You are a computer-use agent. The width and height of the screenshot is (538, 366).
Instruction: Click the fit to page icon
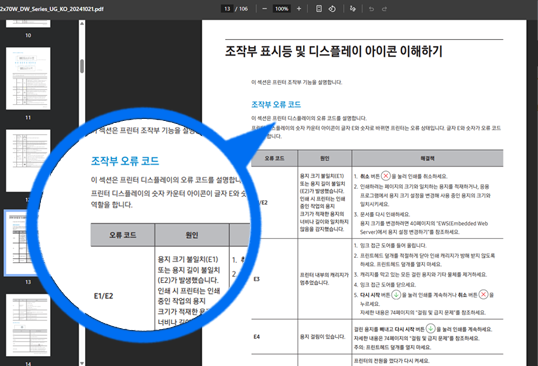pos(319,9)
